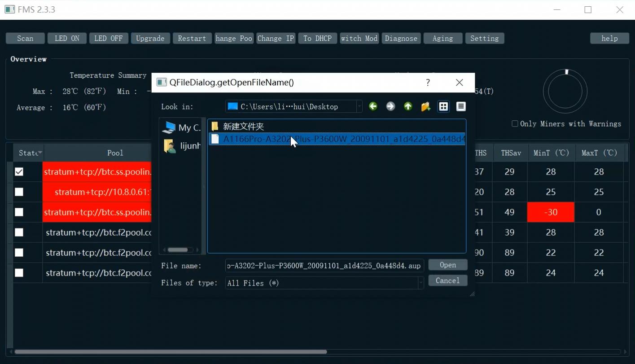Select My Computer in the sidebar
This screenshot has width=635, height=364.
coord(182,127)
